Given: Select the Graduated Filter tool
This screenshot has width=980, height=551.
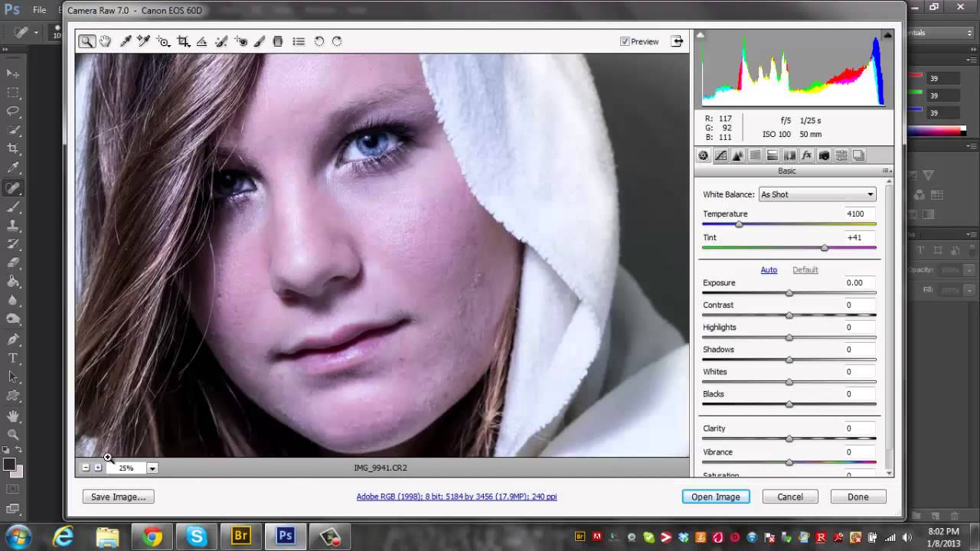Looking at the screenshot, I should point(278,41).
